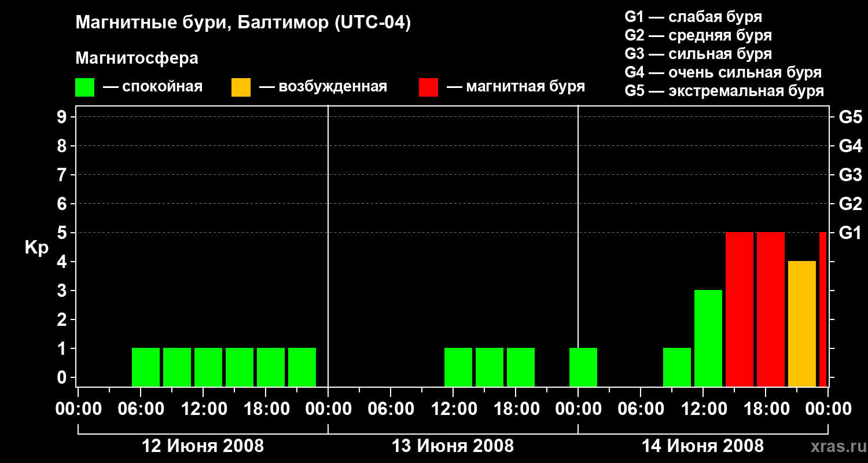
Task: Click the '12:00' tick label under 13 June
Action: click(453, 409)
